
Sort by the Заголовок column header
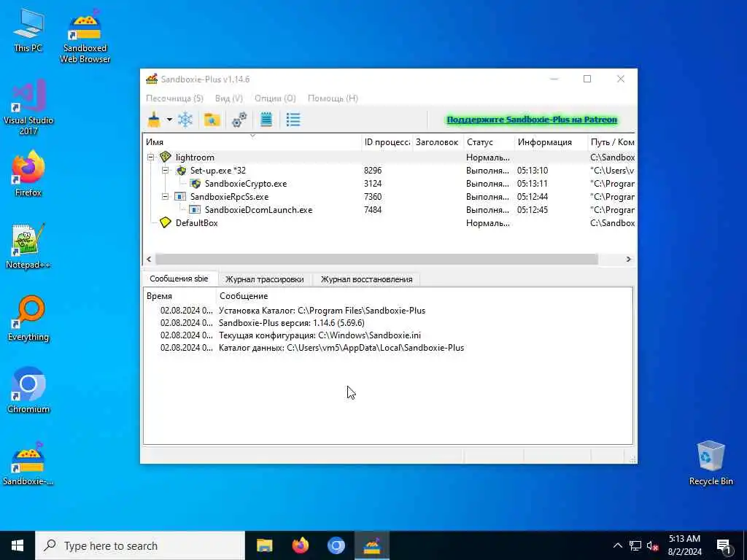tap(438, 142)
